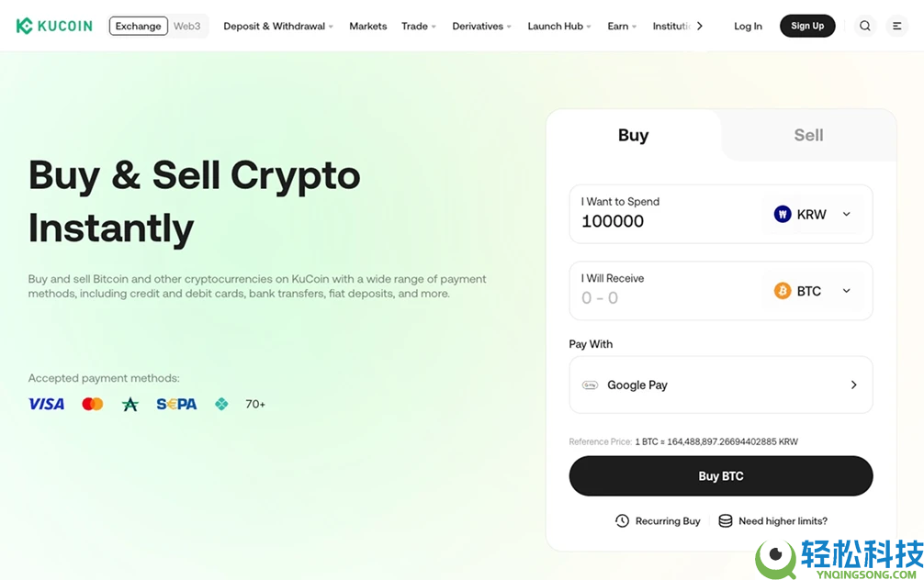Click the Sign Up button

pos(807,26)
